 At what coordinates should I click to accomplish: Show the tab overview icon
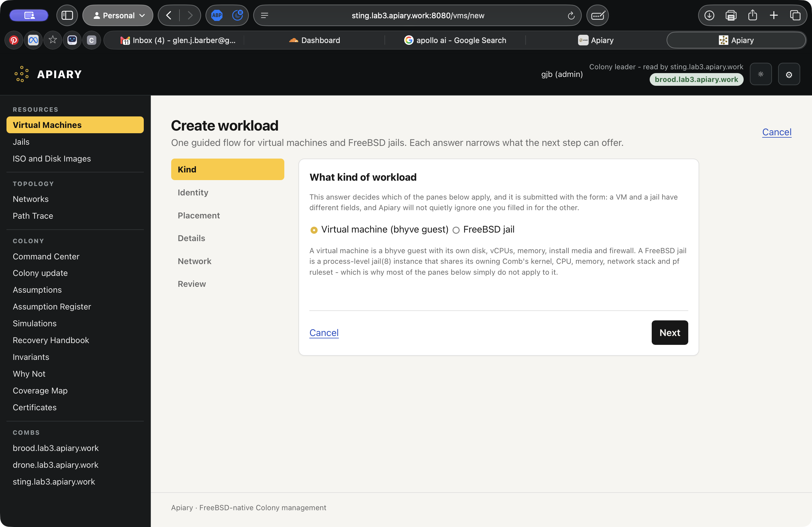coord(795,15)
